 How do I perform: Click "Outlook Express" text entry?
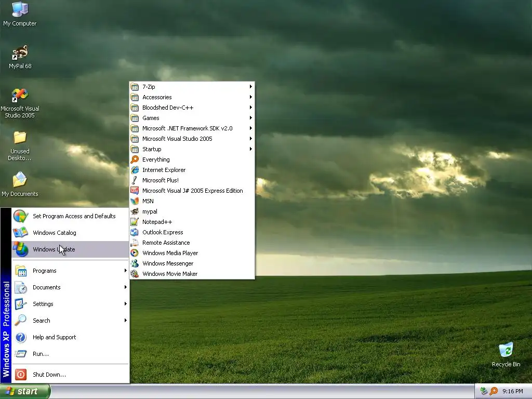(x=163, y=232)
